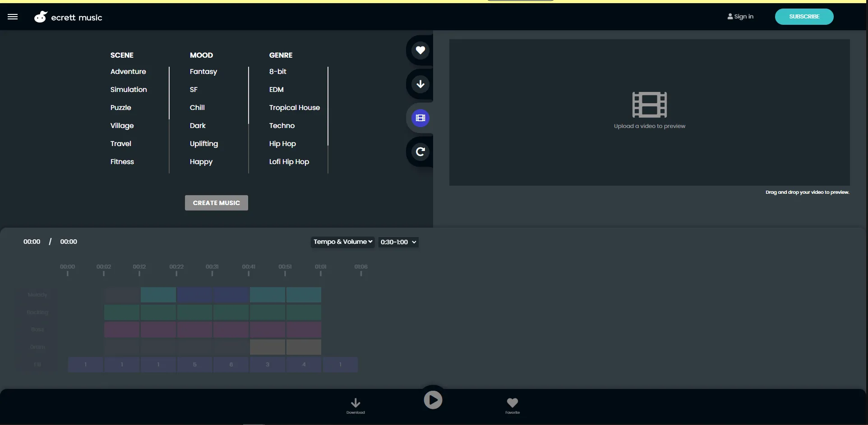This screenshot has height=425, width=868.
Task: Pick the 8-bit genre
Action: pos(278,72)
